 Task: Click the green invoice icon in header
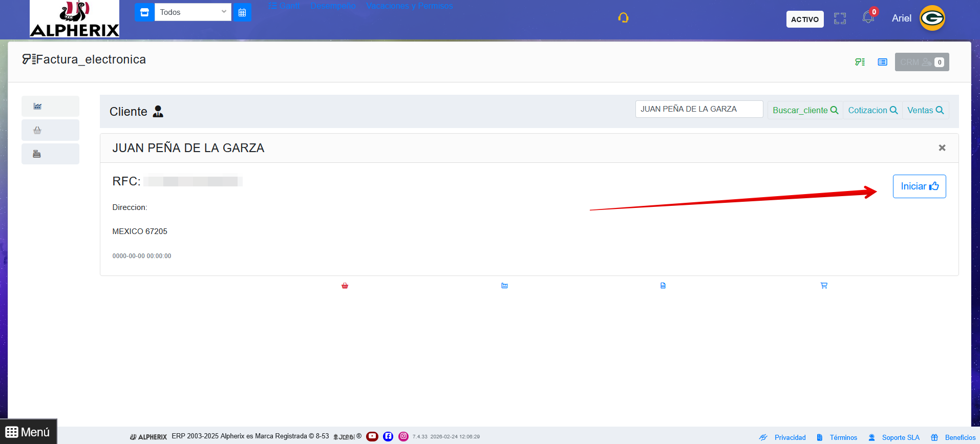tap(860, 62)
